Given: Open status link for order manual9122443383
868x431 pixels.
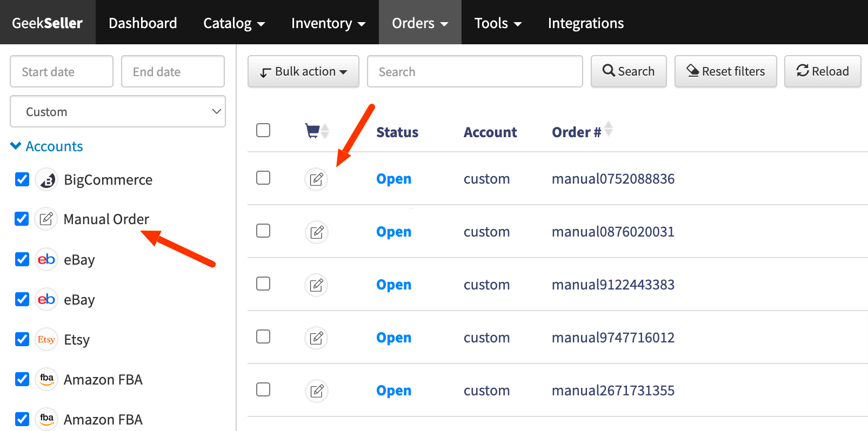Looking at the screenshot, I should click(393, 285).
